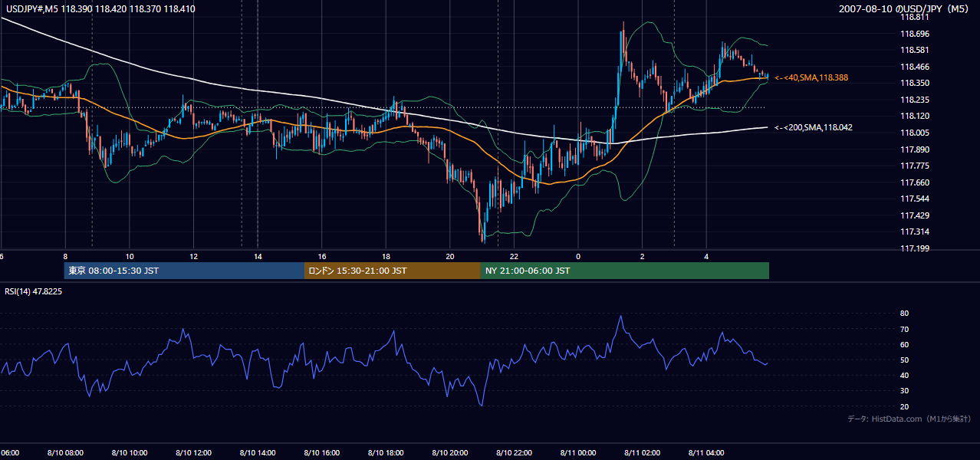Screen dimensions: 980x460
Task: Click the 8/10 20:00 time axis label
Action: tap(450, 453)
